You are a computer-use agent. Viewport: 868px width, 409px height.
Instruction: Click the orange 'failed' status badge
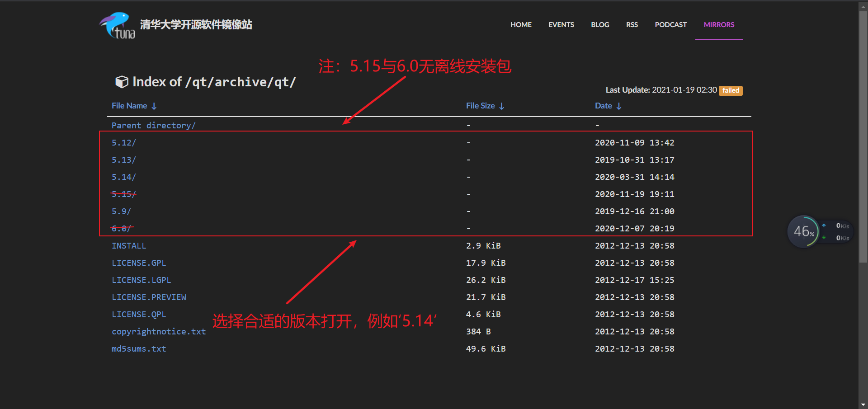tap(730, 90)
